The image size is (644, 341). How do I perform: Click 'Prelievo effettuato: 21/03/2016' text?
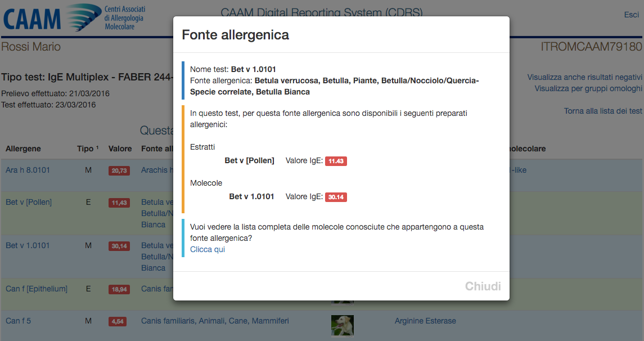[x=56, y=93]
